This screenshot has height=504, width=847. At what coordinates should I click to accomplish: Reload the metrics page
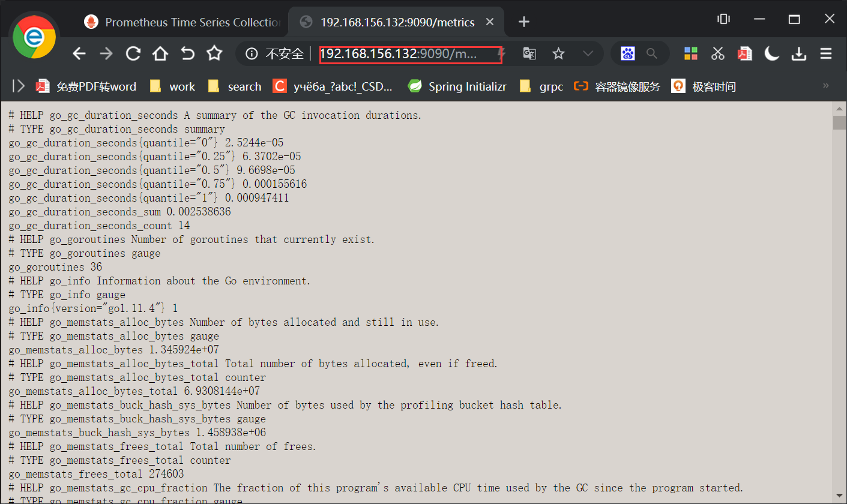pyautogui.click(x=133, y=54)
